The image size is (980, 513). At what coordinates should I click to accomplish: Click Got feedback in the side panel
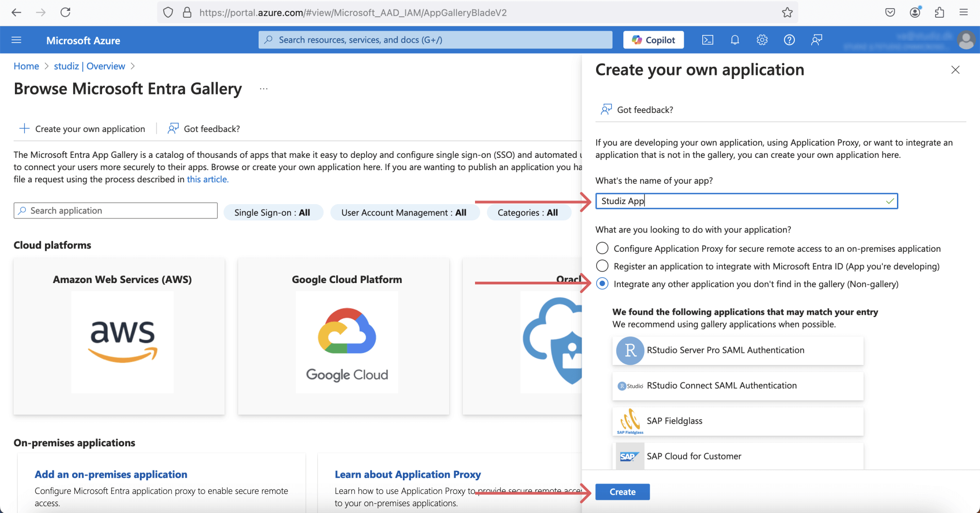(x=637, y=110)
